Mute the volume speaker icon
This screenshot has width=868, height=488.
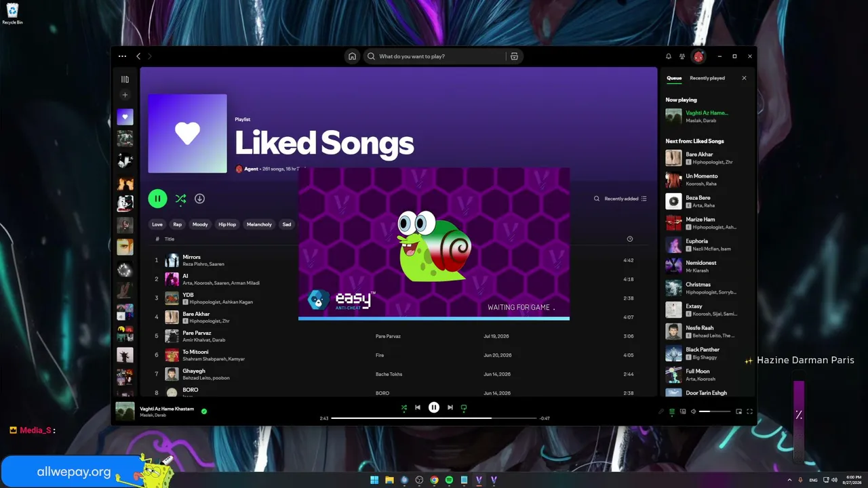(x=694, y=411)
